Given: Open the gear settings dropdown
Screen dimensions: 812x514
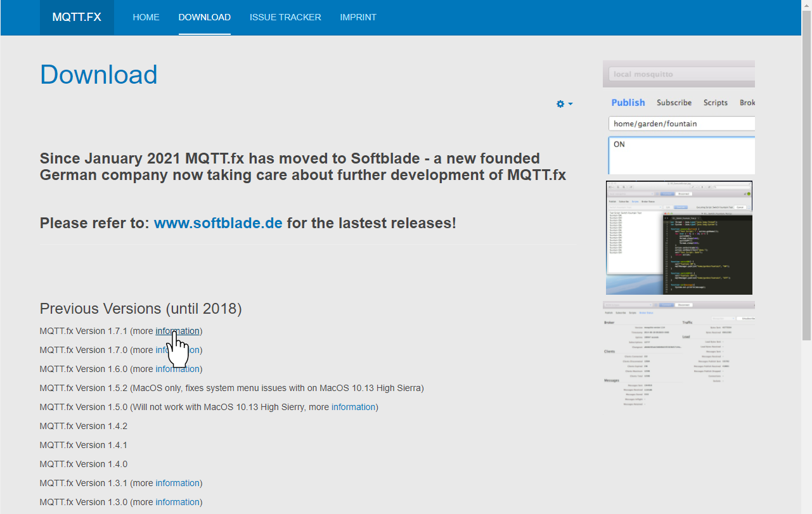Looking at the screenshot, I should 564,104.
